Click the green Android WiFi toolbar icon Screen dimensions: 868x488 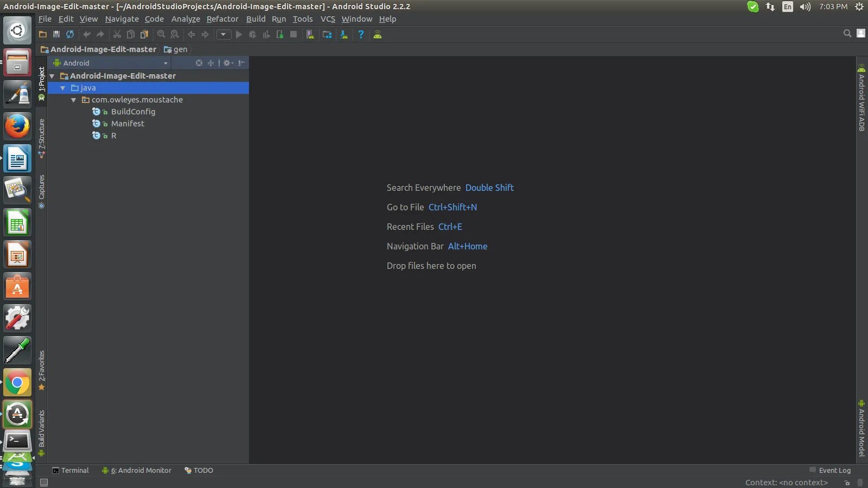[x=378, y=34]
